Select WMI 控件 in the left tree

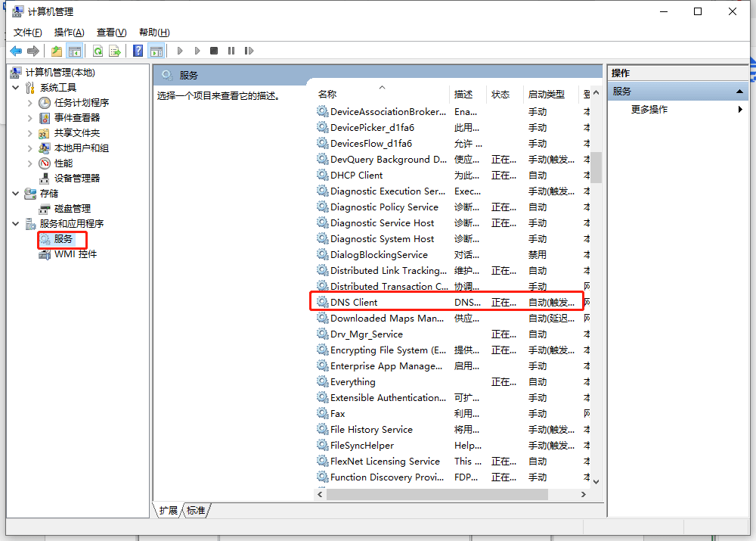[x=75, y=254]
